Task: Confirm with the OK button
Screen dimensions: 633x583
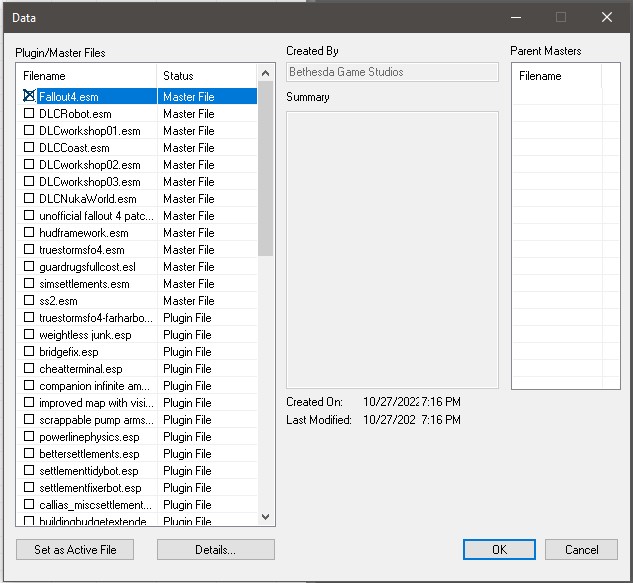Action: [x=499, y=549]
